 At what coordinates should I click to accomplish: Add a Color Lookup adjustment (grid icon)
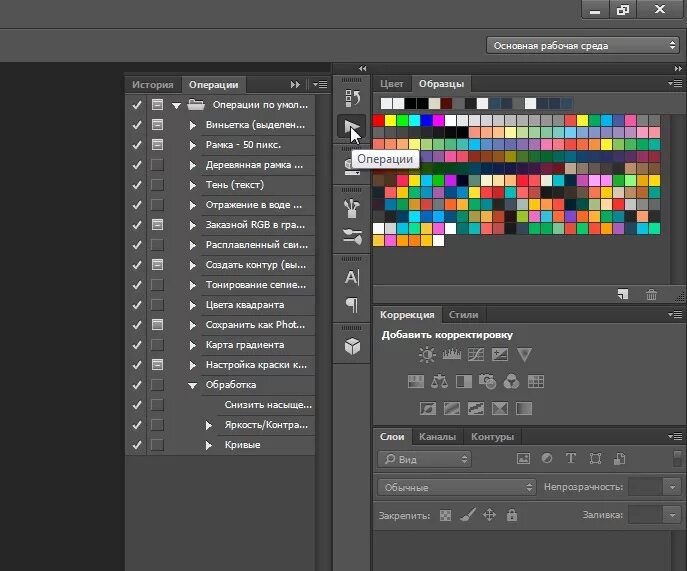click(536, 382)
